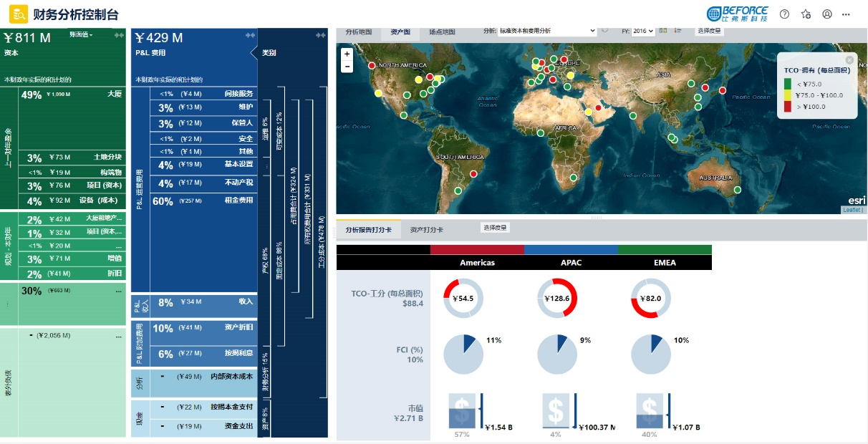Click the yellow asset marker near the Red Sea
The height and width of the screenshot is (444, 868).
589,112
